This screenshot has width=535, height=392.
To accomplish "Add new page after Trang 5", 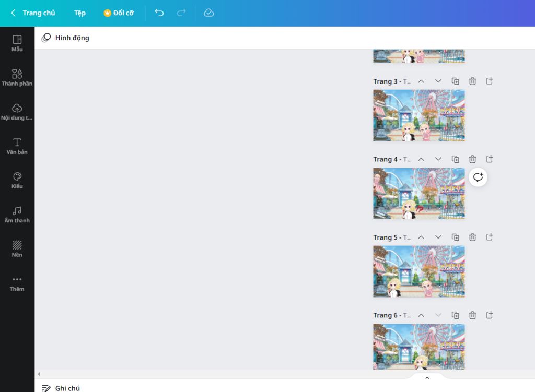I will (489, 237).
